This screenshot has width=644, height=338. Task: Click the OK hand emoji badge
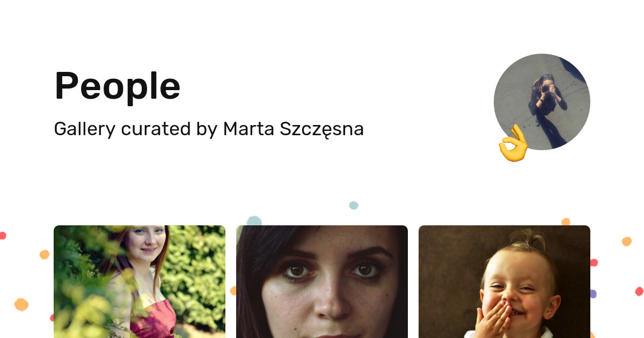pos(514,143)
